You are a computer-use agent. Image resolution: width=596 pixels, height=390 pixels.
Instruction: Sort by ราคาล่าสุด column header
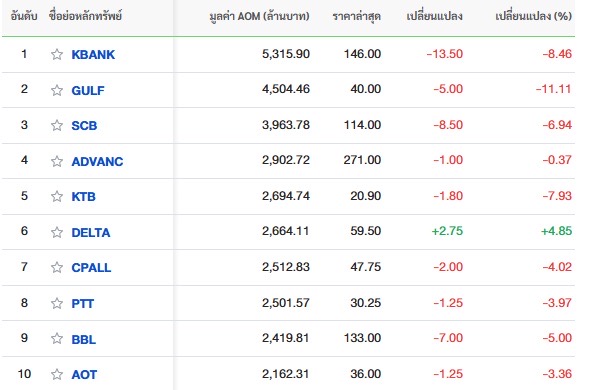point(357,16)
